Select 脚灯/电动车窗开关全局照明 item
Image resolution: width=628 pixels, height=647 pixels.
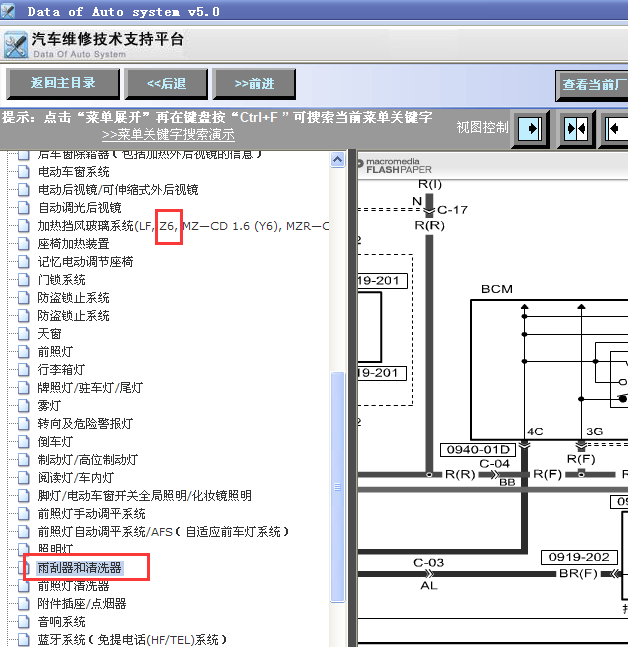click(x=145, y=496)
